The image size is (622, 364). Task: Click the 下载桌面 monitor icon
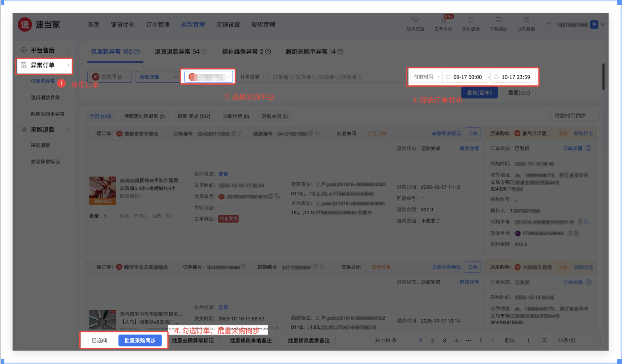498,20
